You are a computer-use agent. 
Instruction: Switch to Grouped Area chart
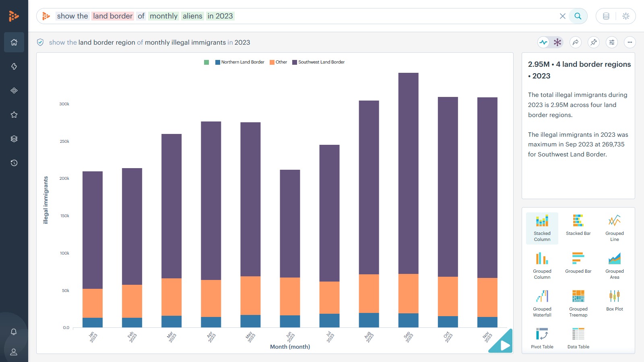(615, 266)
